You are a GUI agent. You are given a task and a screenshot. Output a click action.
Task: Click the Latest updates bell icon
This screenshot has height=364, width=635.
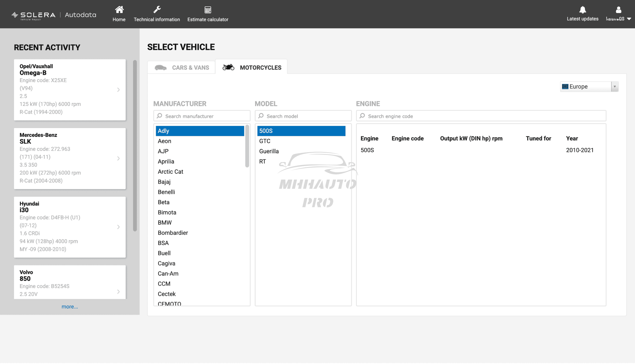582,10
